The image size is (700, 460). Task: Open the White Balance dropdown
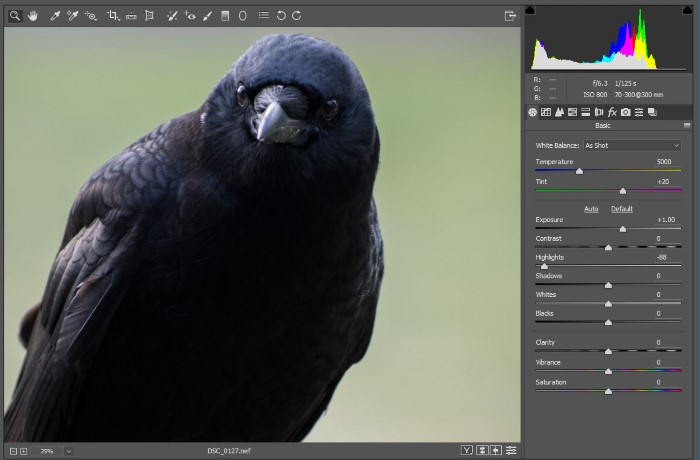[x=632, y=145]
